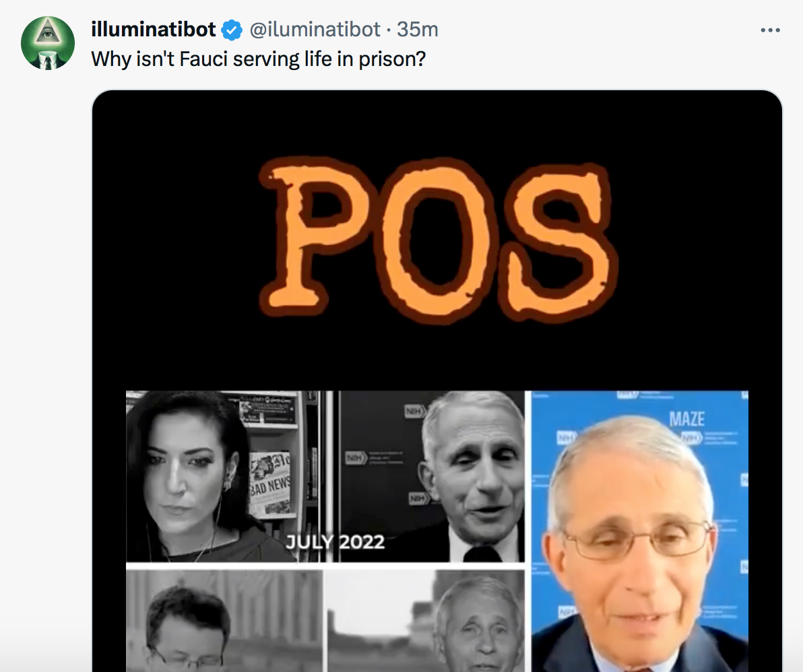The width and height of the screenshot is (803, 672).
Task: Click the black margin left of collage
Action: pyautogui.click(x=109, y=531)
